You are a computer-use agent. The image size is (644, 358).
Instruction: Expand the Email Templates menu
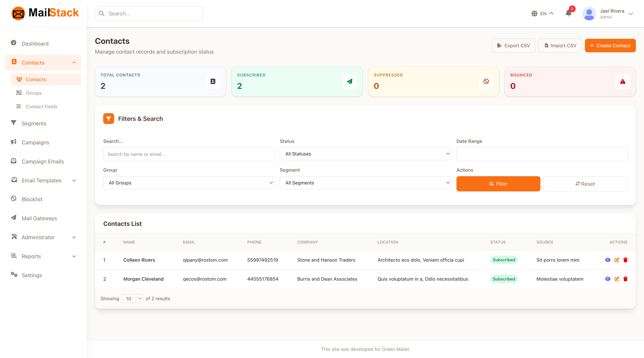74,180
